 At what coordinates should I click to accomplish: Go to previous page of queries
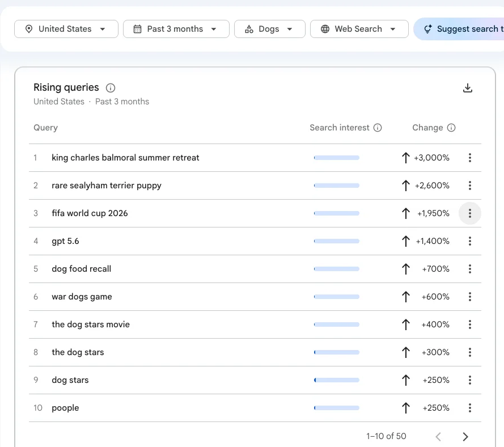(x=438, y=436)
